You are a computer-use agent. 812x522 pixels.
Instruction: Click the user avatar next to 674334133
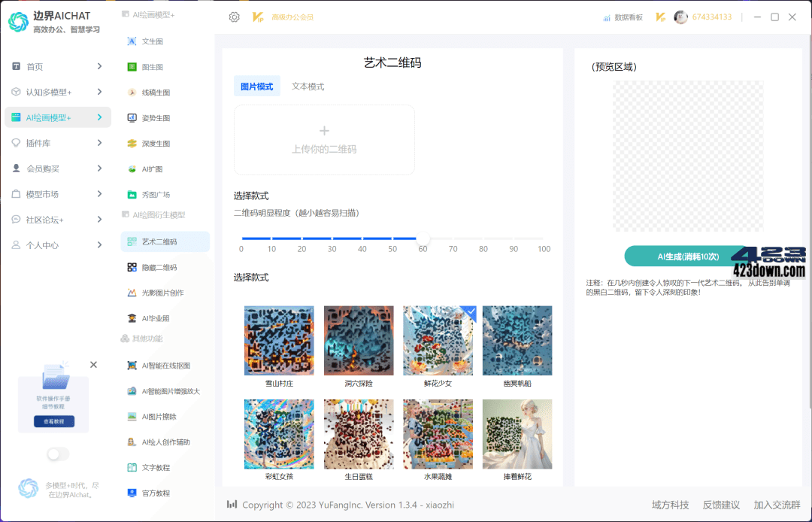[x=680, y=17]
